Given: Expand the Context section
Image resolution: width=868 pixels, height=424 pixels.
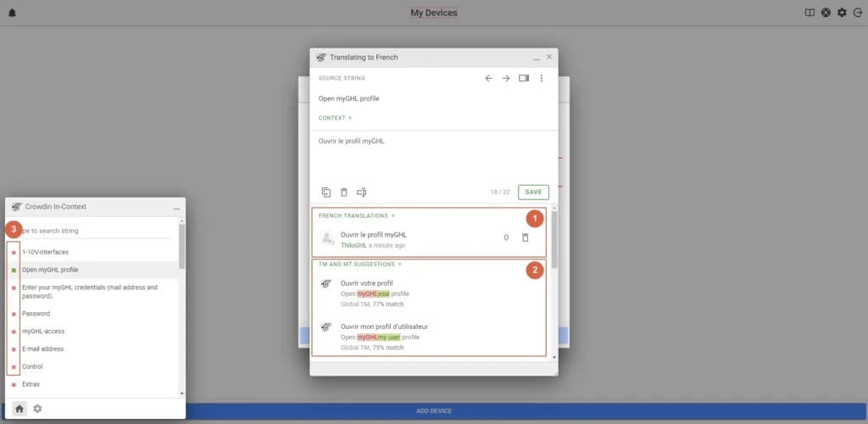Looking at the screenshot, I should pos(335,118).
